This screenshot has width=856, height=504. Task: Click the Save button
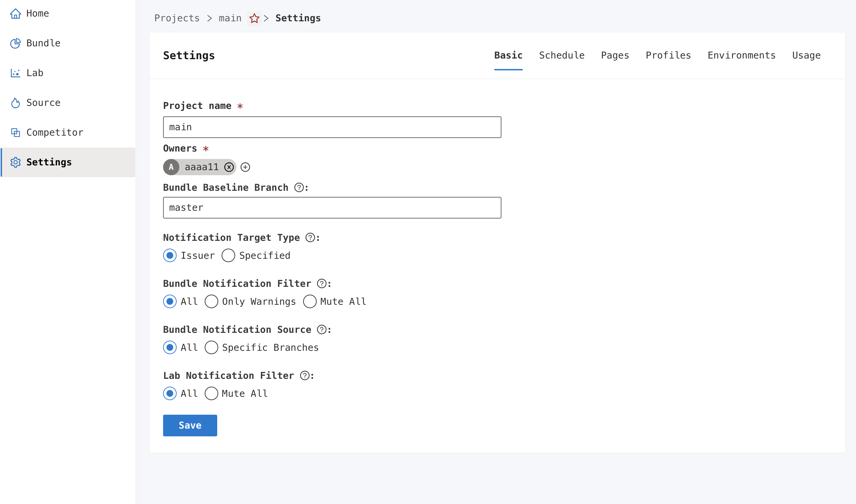tap(190, 425)
